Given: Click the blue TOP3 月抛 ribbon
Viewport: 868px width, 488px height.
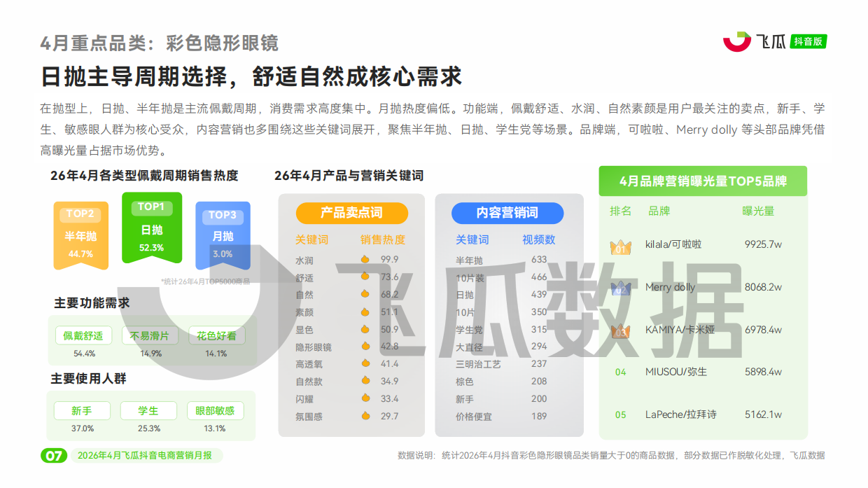Looking at the screenshot, I should pyautogui.click(x=223, y=236).
